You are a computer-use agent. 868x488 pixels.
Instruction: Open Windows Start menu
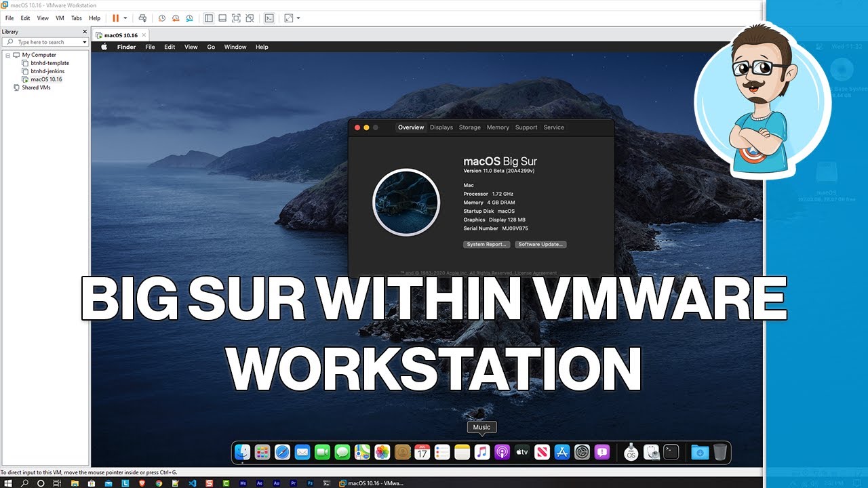coord(8,483)
